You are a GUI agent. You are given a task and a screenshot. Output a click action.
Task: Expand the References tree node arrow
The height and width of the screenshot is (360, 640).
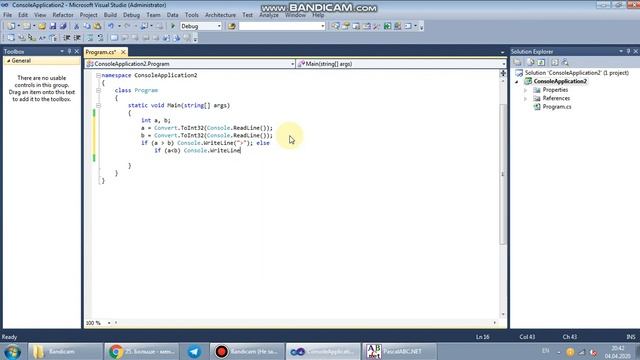click(526, 99)
